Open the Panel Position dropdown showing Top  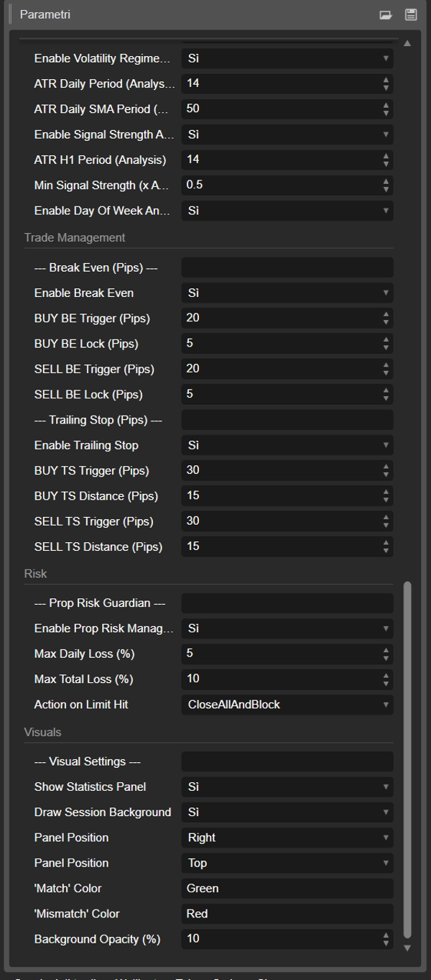click(287, 862)
